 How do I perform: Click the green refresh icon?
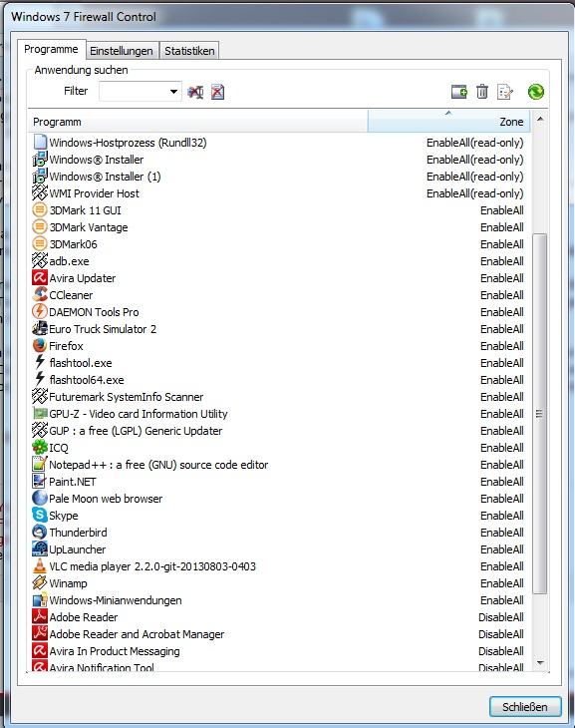click(536, 92)
